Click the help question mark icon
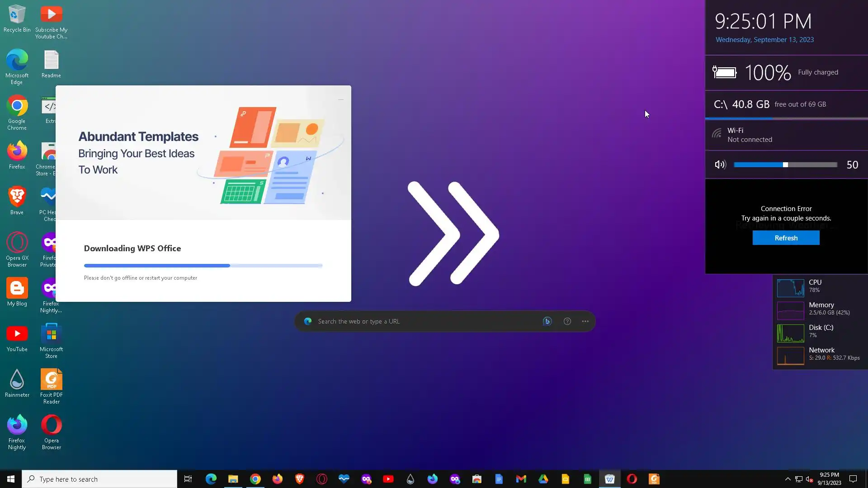Image resolution: width=868 pixels, height=488 pixels. [x=567, y=321]
